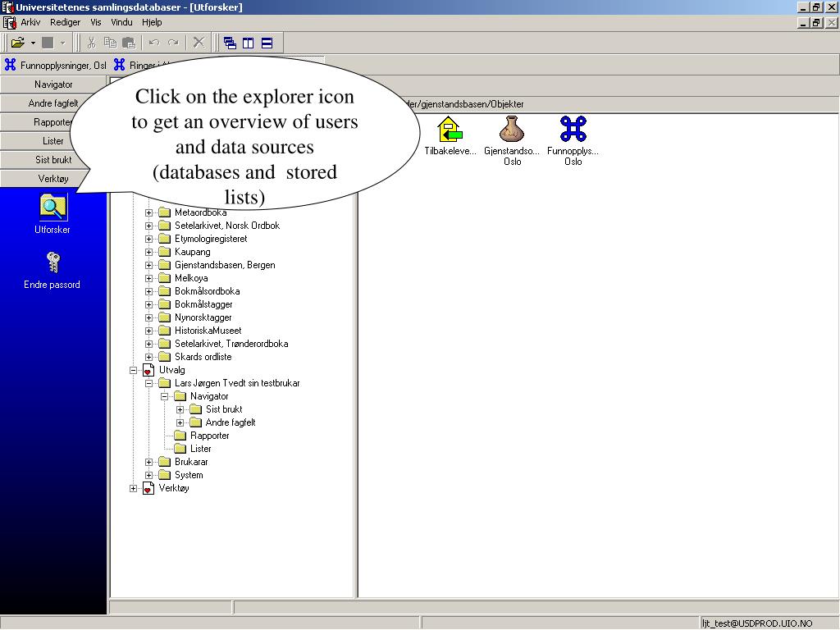Click the Utvalg document icon in tree

click(148, 370)
